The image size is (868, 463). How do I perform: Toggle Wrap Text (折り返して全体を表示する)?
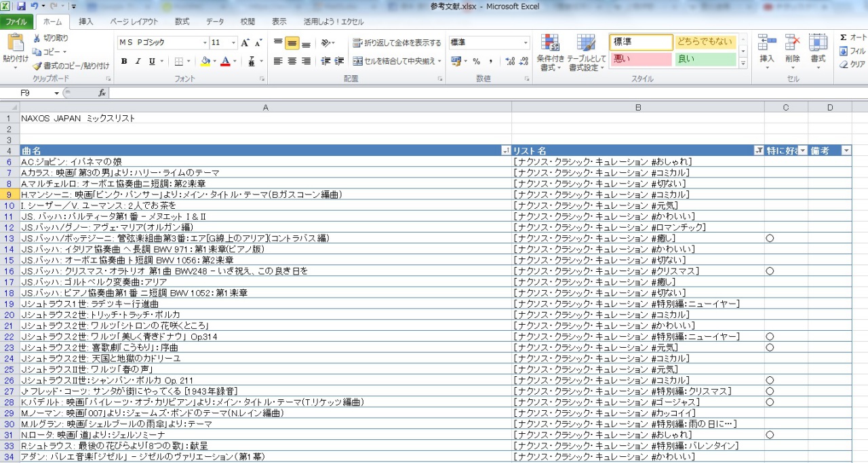[397, 43]
